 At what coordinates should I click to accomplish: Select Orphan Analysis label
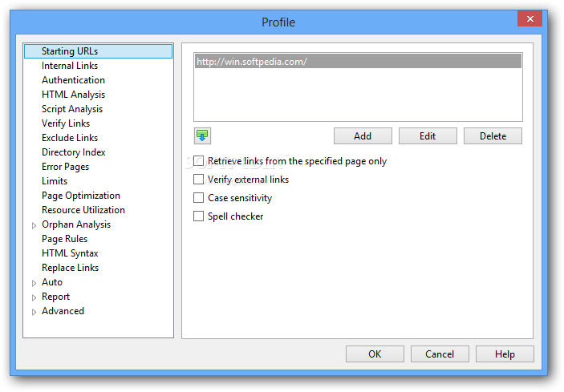tap(76, 224)
